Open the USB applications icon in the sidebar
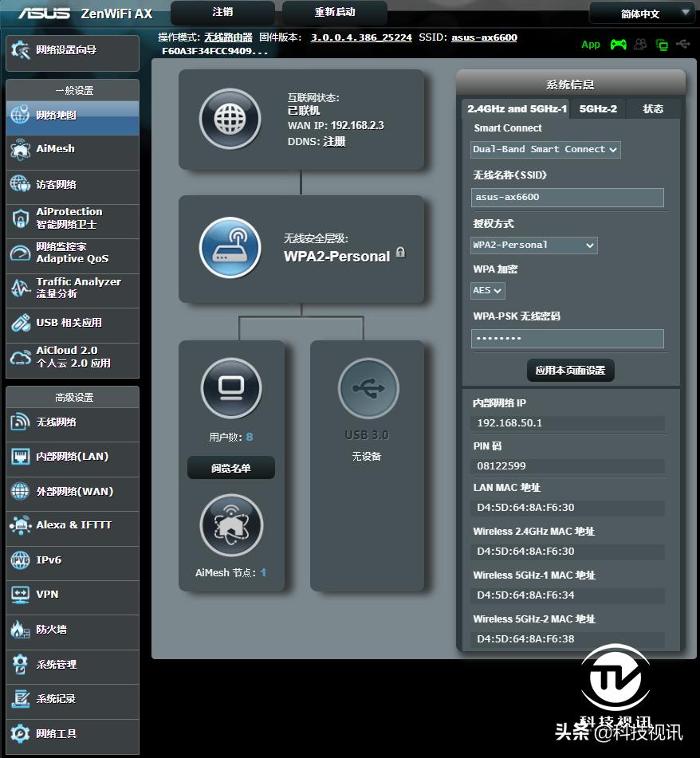Image resolution: width=700 pixels, height=758 pixels. [20, 323]
